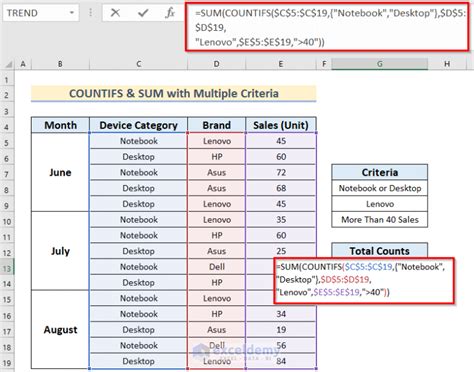Click the 'Lenovo' criteria cell
Screen dimensions: 474x372
(380, 204)
